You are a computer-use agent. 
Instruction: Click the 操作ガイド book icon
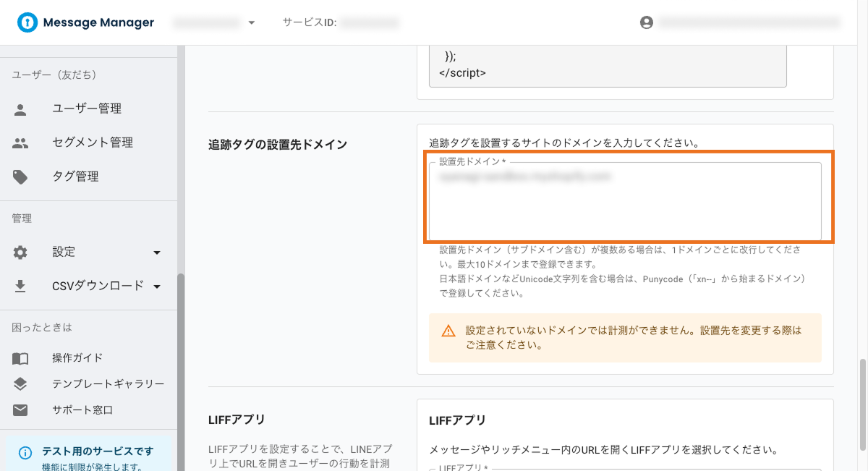click(x=20, y=358)
